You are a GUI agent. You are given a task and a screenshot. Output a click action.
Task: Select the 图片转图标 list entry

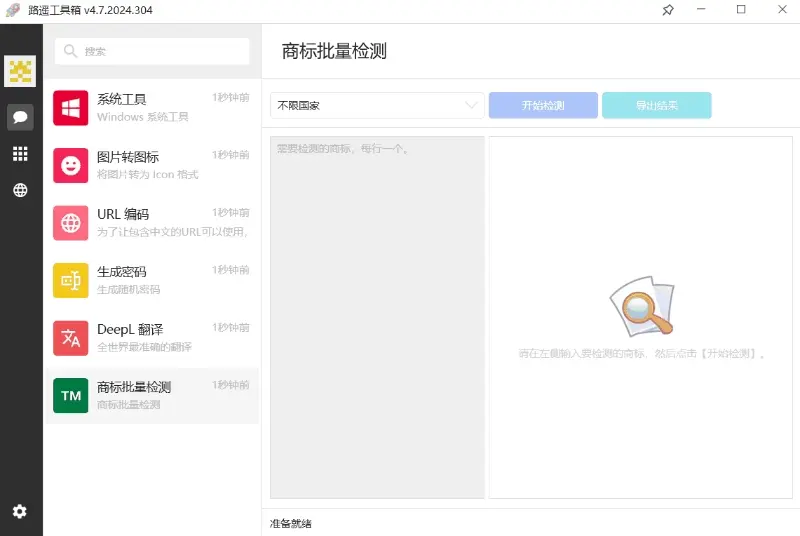(x=152, y=165)
